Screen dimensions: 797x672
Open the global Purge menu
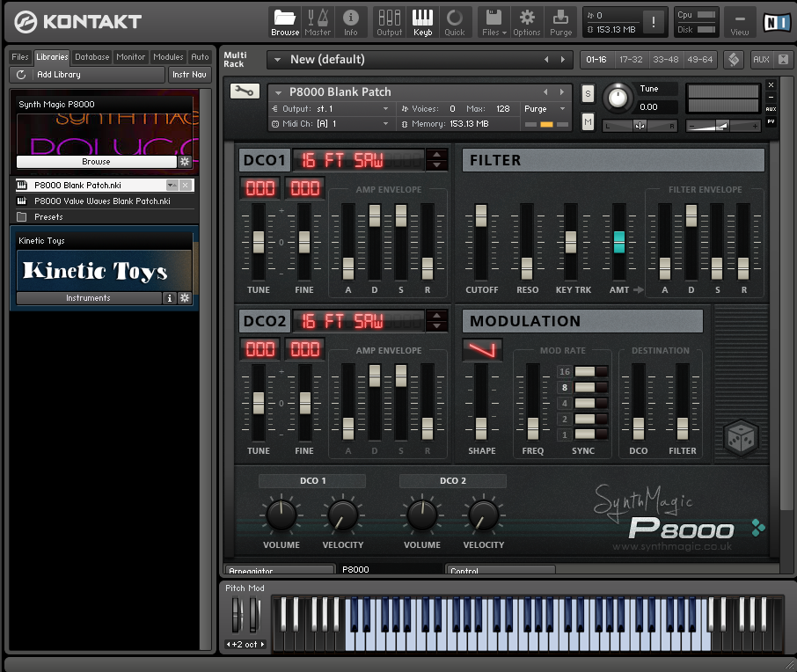coord(560,23)
